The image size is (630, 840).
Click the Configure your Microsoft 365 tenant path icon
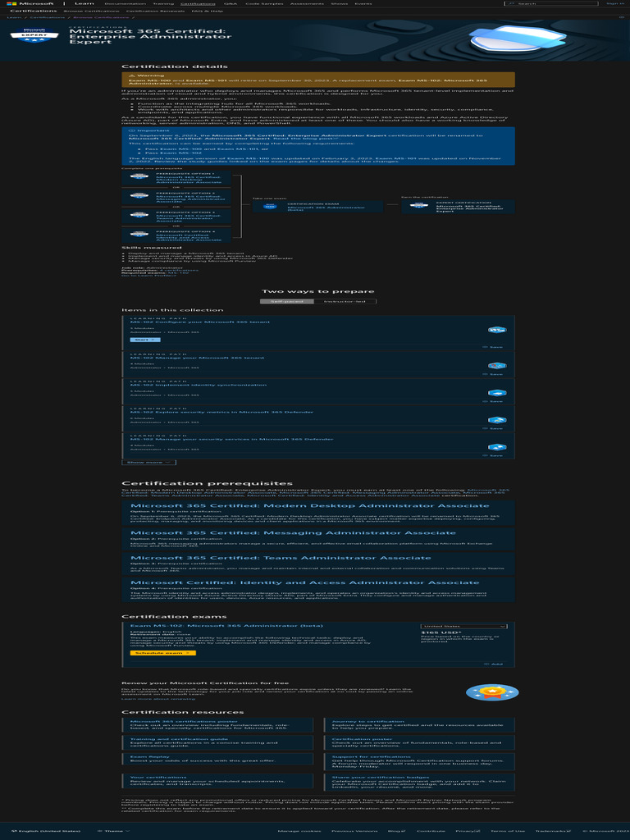point(497,330)
